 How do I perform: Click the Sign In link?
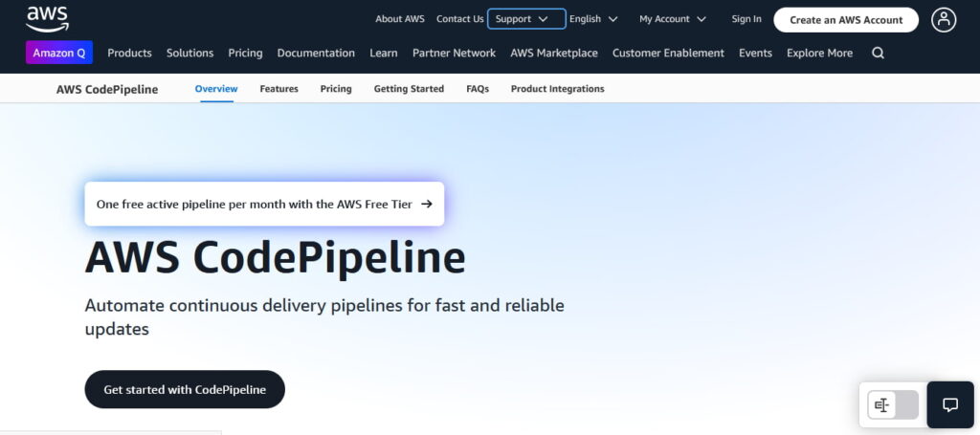click(x=746, y=19)
